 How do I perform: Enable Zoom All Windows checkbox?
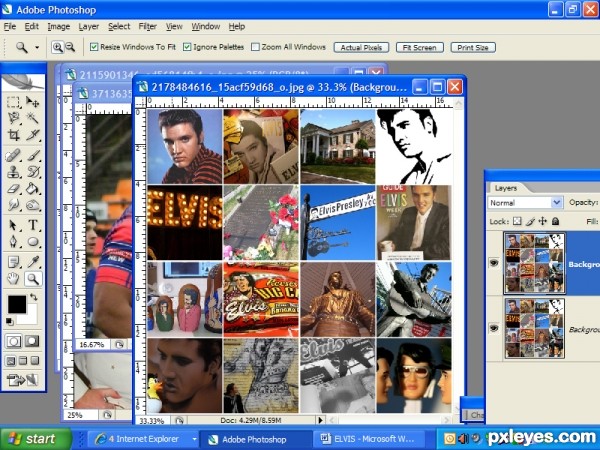click(x=255, y=47)
